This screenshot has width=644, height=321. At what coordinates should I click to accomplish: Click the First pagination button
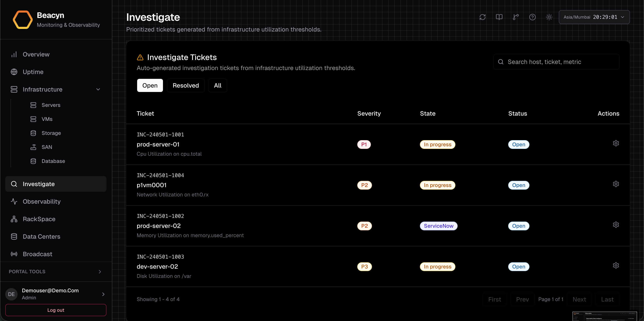[495, 300]
